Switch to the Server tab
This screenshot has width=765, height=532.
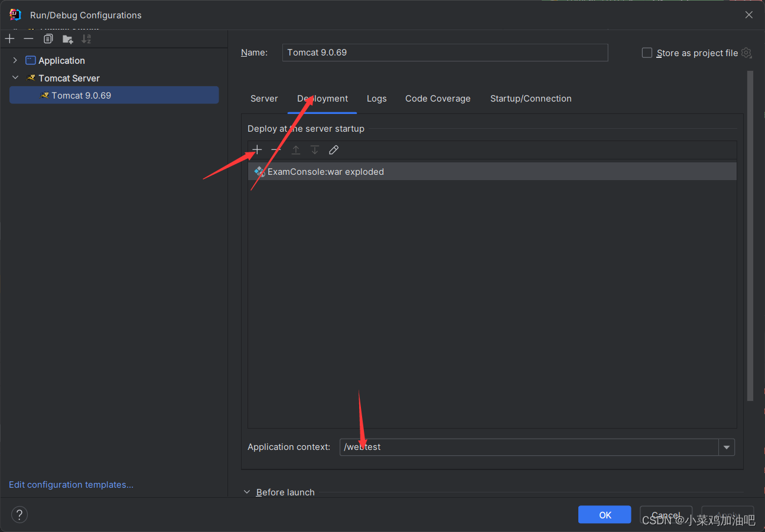[264, 99]
